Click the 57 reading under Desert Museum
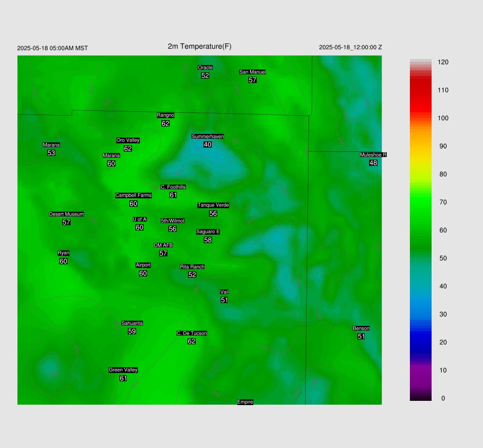 66,222
